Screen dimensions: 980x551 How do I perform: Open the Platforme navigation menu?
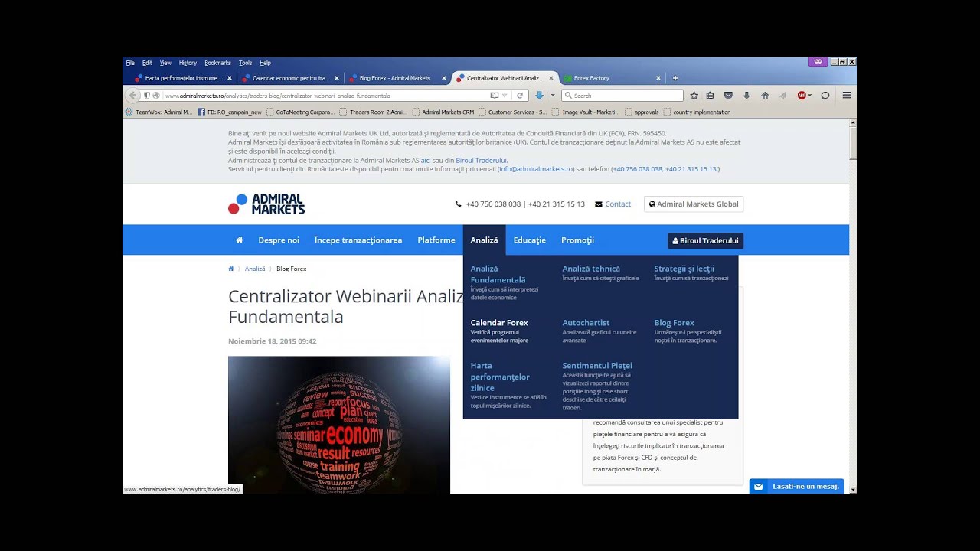[x=436, y=240]
